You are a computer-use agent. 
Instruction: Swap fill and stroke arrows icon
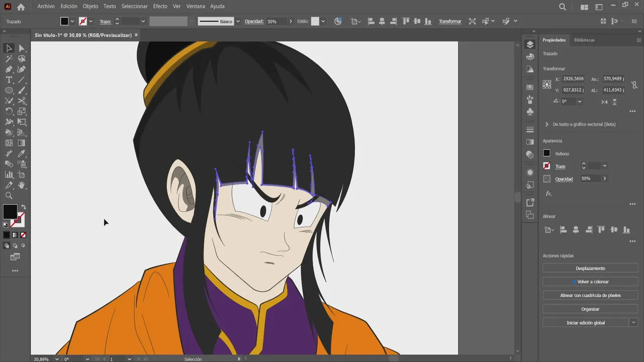coord(24,207)
